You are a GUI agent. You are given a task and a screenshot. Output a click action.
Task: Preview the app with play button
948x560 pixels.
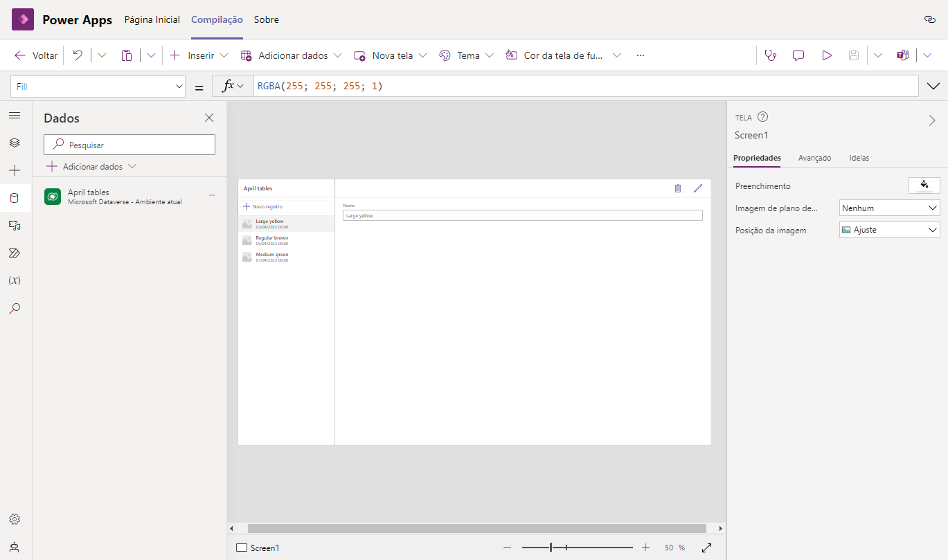click(x=827, y=55)
